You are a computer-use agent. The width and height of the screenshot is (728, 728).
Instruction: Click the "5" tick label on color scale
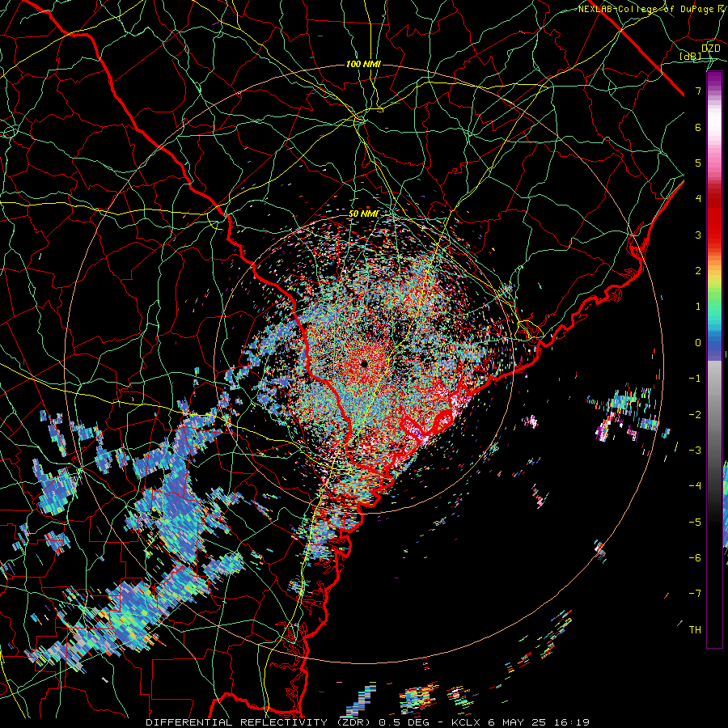coord(698,163)
